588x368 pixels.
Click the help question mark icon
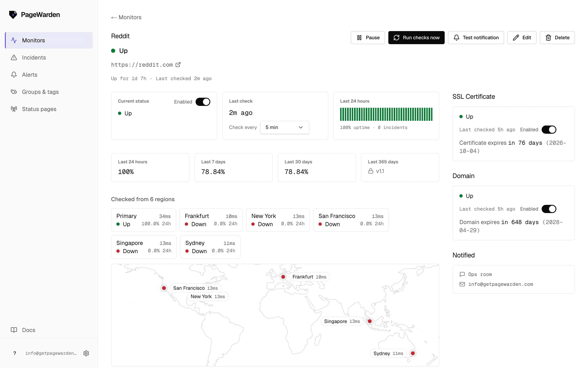coord(15,353)
